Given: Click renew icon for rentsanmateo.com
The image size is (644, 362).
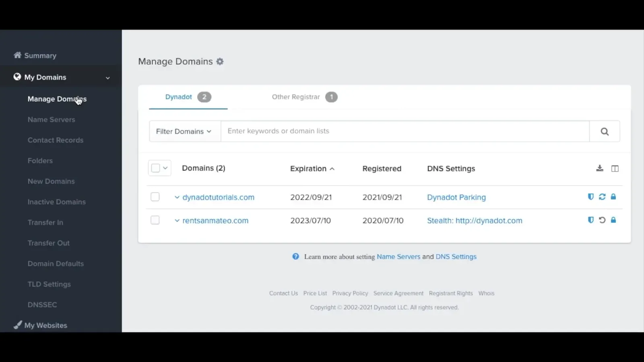Looking at the screenshot, I should [602, 220].
